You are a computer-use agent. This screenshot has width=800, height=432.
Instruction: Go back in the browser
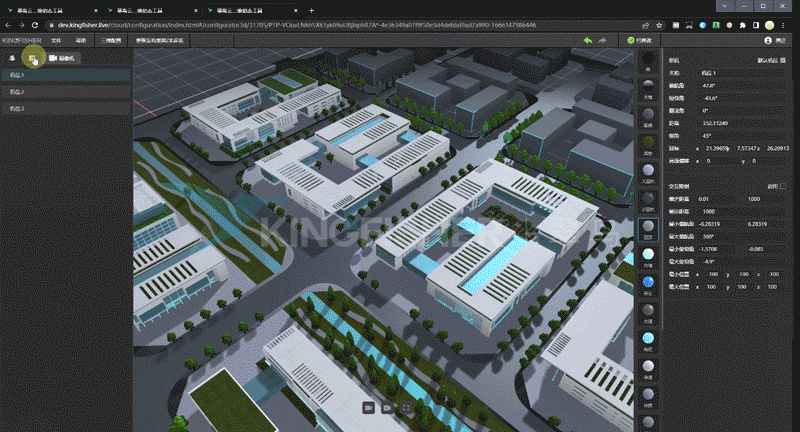8,25
